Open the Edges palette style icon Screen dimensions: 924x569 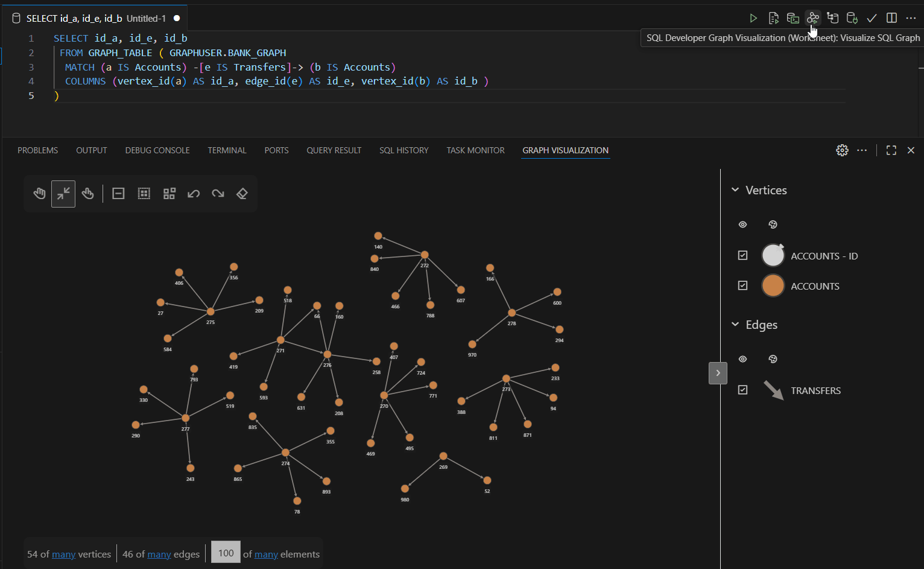(773, 359)
